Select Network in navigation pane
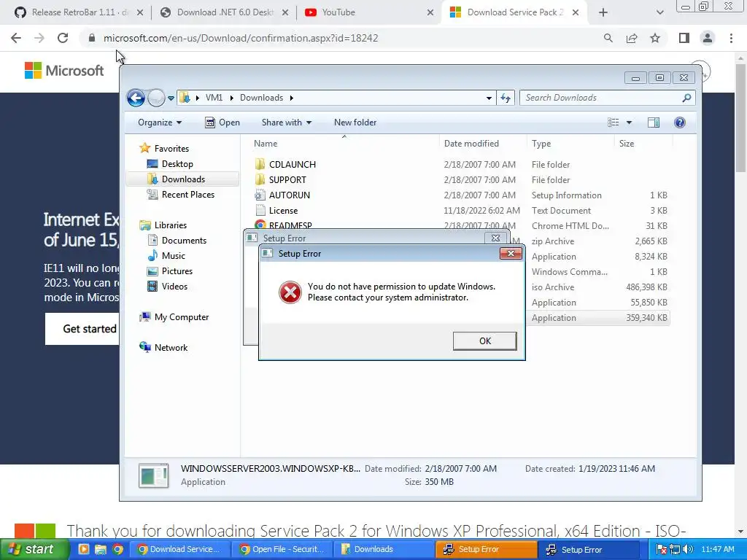The height and width of the screenshot is (560, 747). tap(163, 348)
